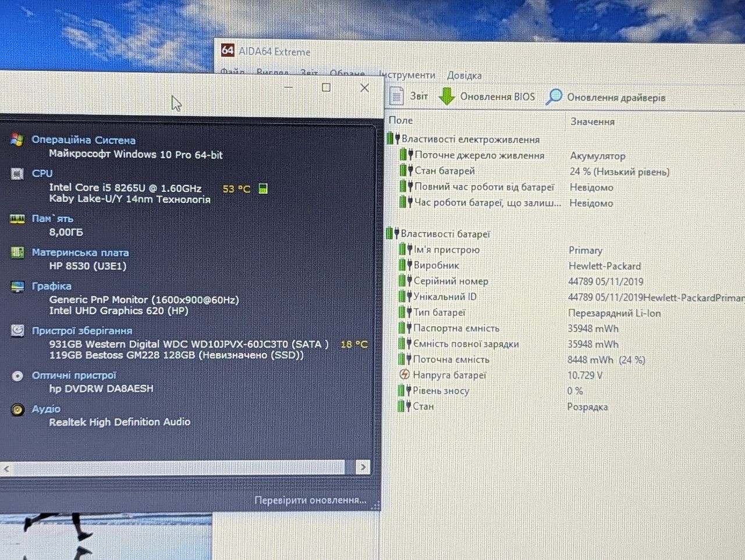Click the Ємність повної зарядки row icon
Viewport: 745px width, 560px height.
pos(405,344)
